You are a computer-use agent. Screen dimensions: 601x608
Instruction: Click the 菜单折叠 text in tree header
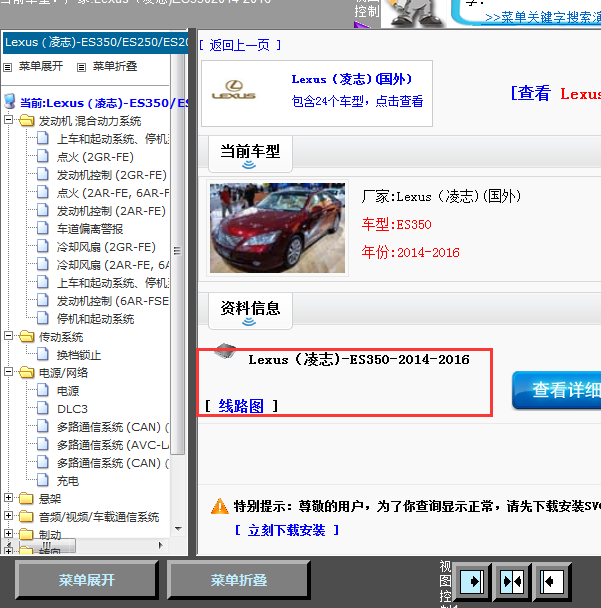click(115, 66)
